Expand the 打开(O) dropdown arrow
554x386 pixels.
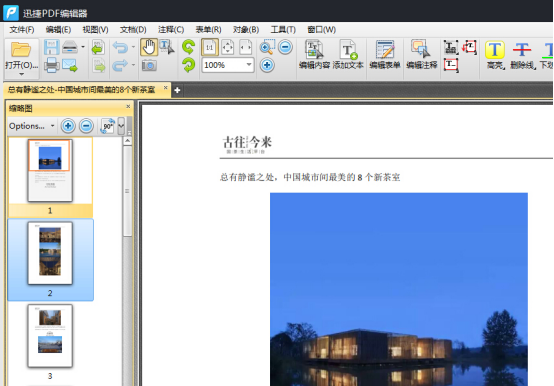tap(21, 74)
